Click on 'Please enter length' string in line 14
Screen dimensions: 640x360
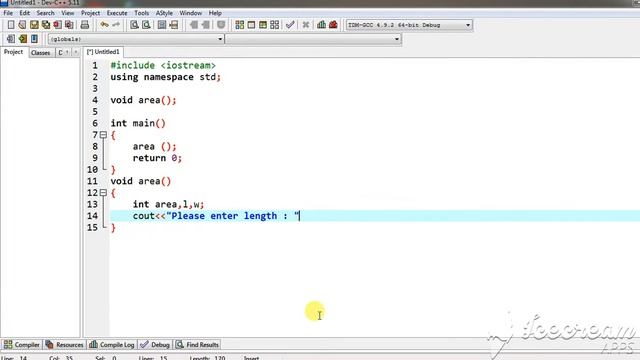pos(224,216)
